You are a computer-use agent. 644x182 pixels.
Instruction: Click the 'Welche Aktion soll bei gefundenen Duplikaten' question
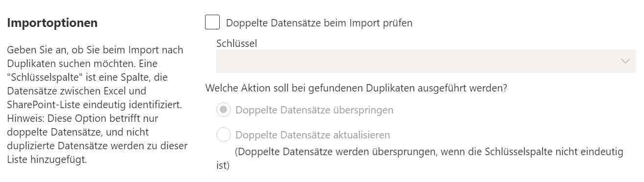coord(357,89)
